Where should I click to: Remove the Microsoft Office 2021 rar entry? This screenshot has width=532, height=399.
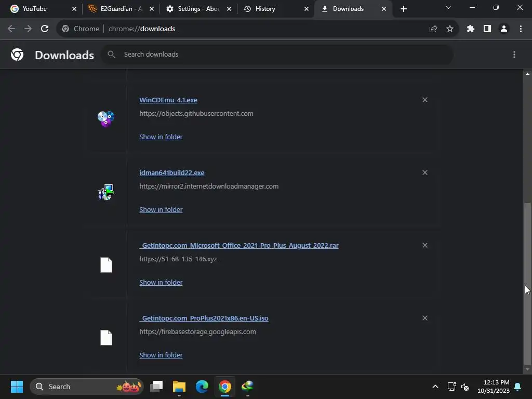[x=424, y=245]
